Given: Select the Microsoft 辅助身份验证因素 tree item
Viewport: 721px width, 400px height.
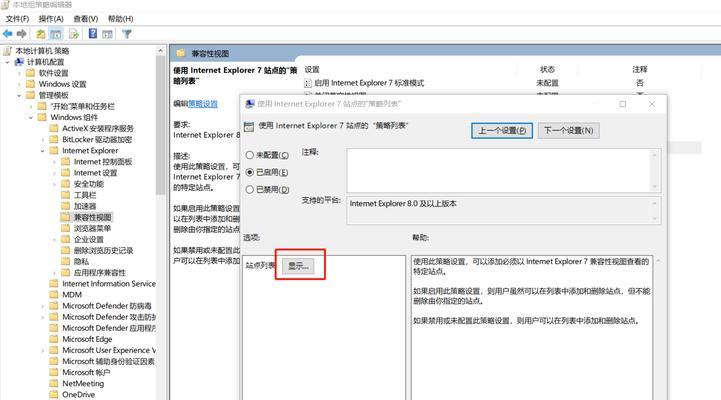Looking at the screenshot, I should (x=109, y=361).
